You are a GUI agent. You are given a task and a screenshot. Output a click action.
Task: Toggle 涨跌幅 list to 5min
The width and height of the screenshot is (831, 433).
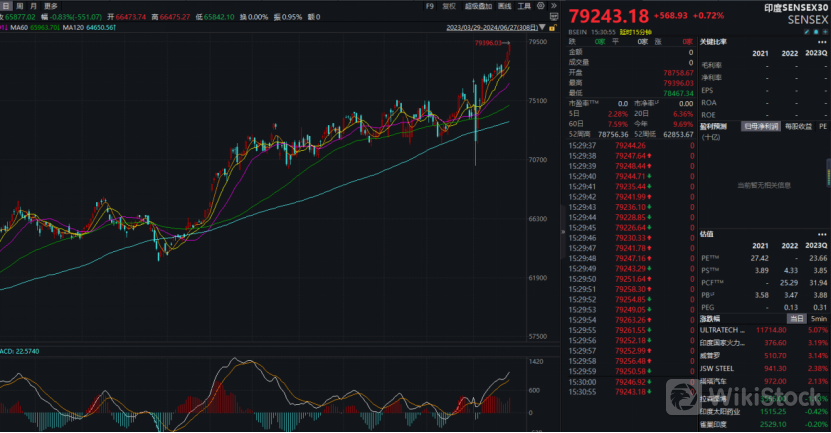click(x=818, y=318)
